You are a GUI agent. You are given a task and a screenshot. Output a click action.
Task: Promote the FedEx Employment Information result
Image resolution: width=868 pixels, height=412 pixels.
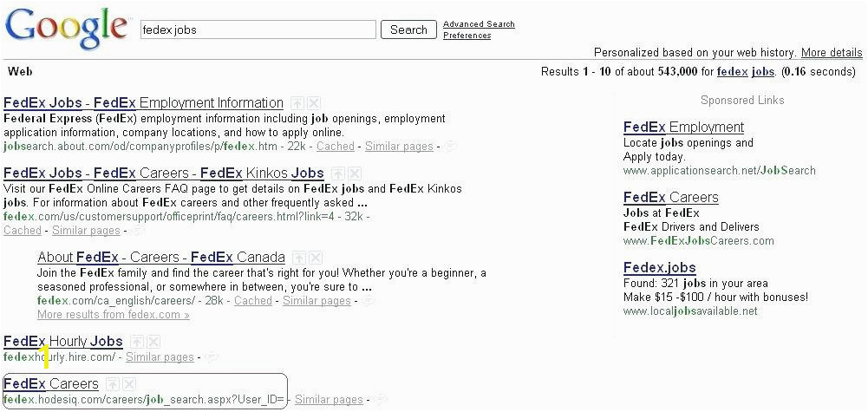pyautogui.click(x=297, y=103)
